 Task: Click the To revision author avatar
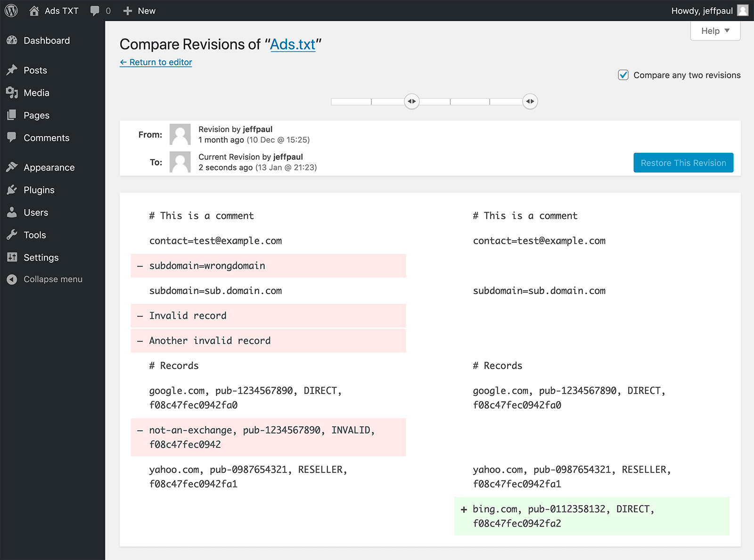pos(180,162)
